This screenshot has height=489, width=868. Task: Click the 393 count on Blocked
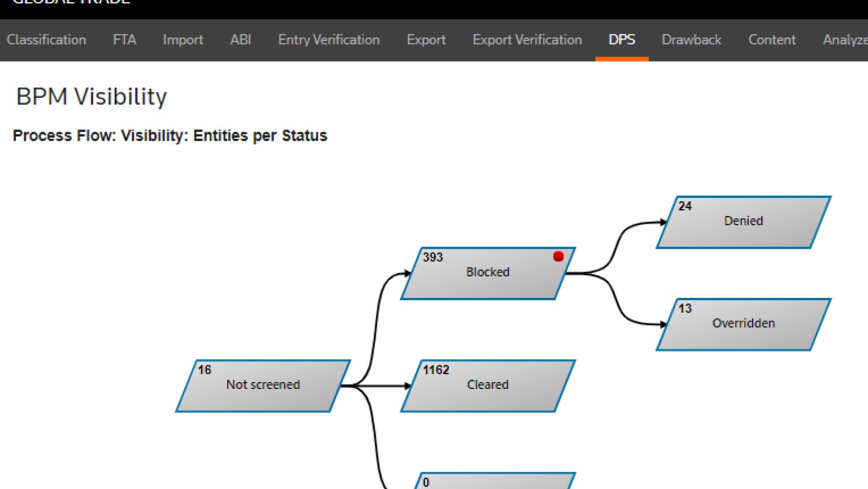(433, 257)
